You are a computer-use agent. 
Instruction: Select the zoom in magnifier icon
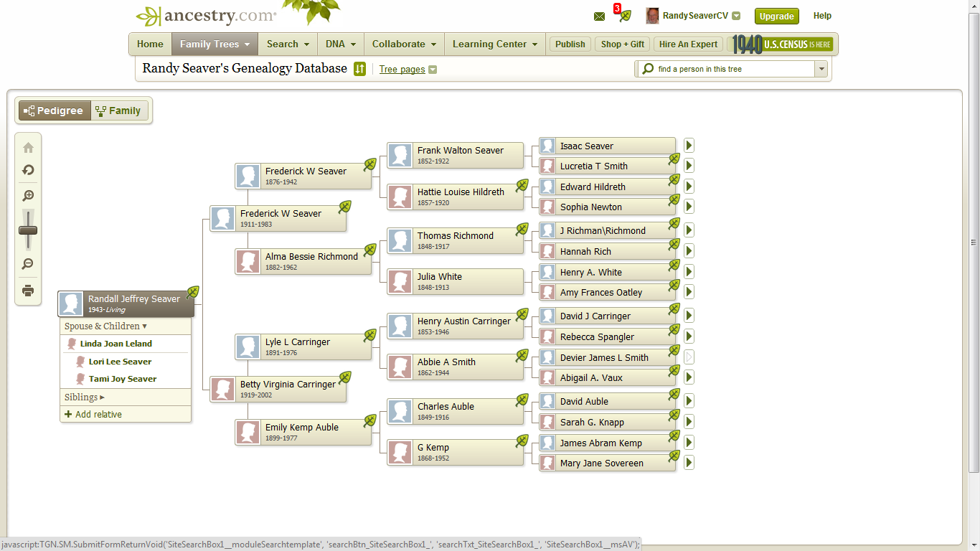(x=27, y=194)
